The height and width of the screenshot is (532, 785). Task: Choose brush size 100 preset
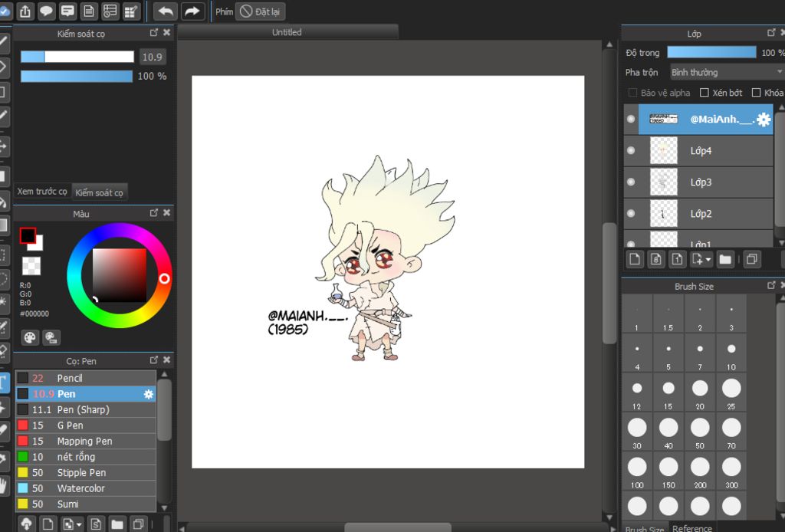click(637, 471)
